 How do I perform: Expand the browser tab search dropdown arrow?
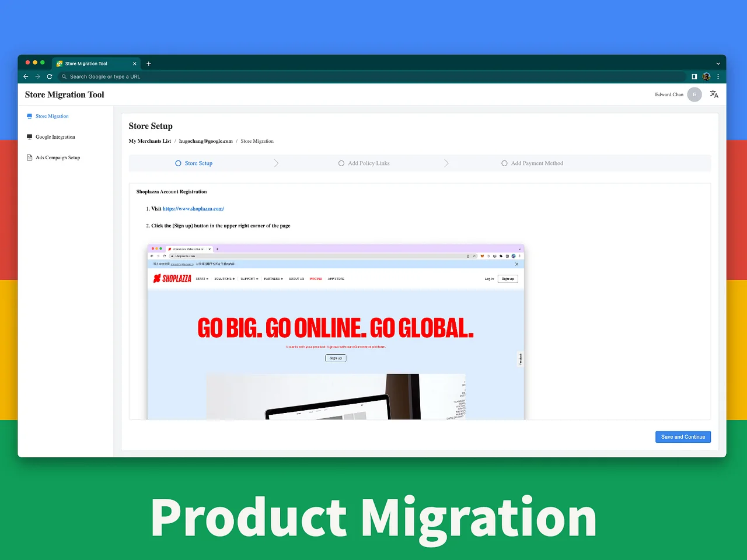(718, 64)
